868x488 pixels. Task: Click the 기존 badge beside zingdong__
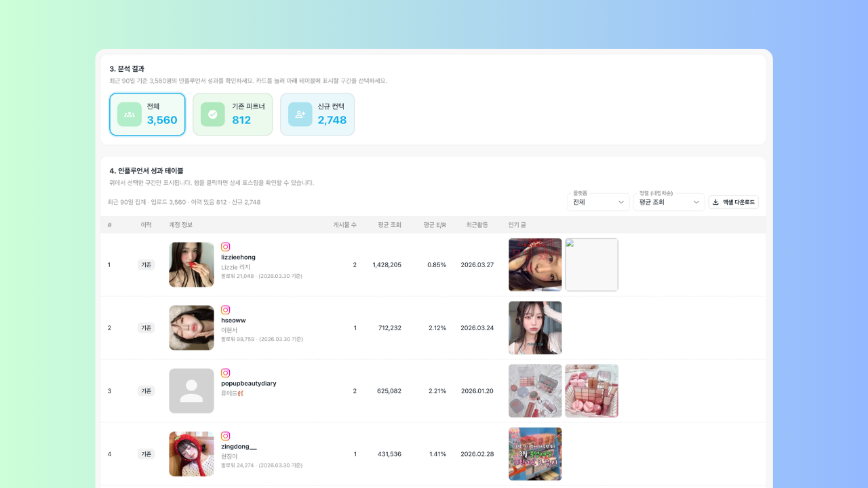(146, 454)
